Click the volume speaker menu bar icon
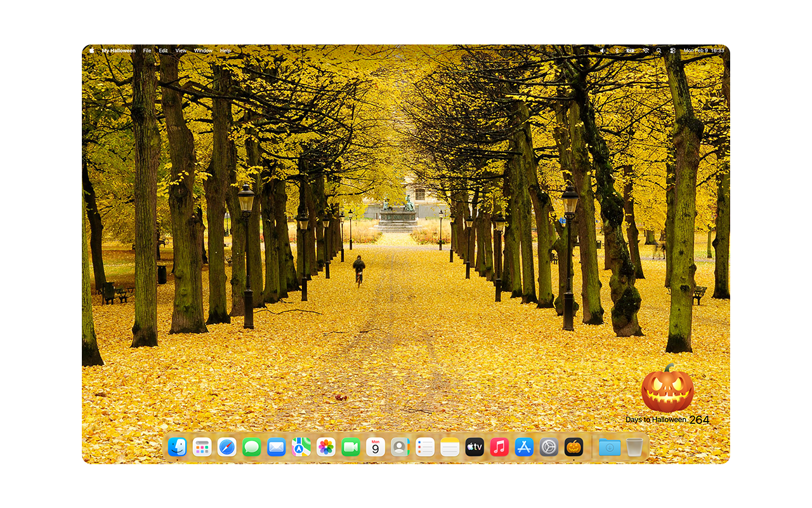The width and height of the screenshot is (812, 508). coord(603,51)
